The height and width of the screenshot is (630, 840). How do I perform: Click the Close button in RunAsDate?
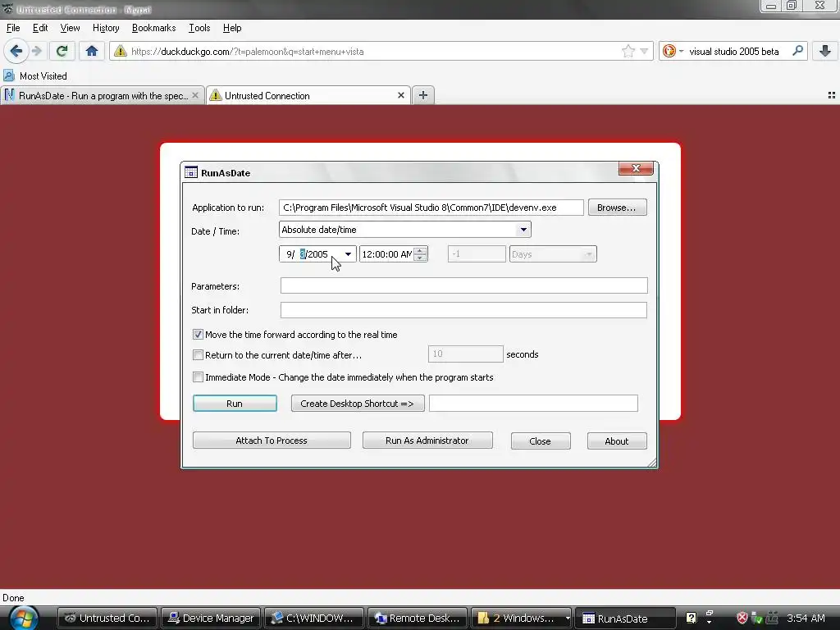pyautogui.click(x=541, y=441)
